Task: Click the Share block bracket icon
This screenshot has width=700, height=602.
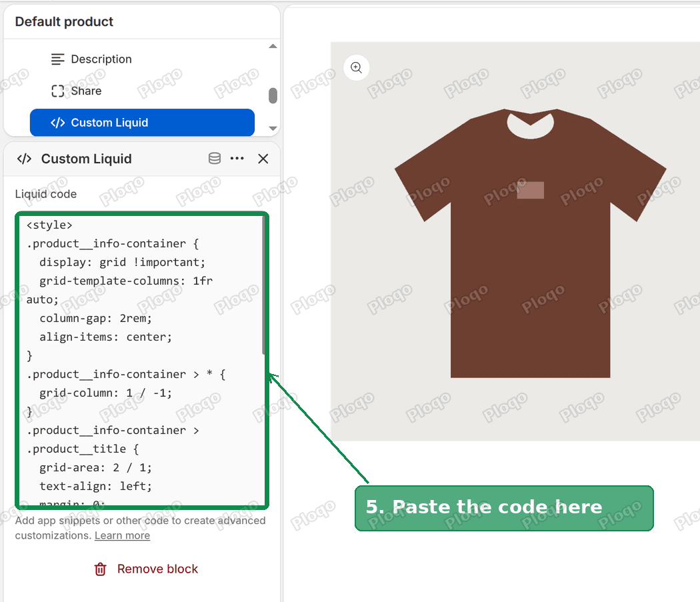Action: click(x=57, y=91)
